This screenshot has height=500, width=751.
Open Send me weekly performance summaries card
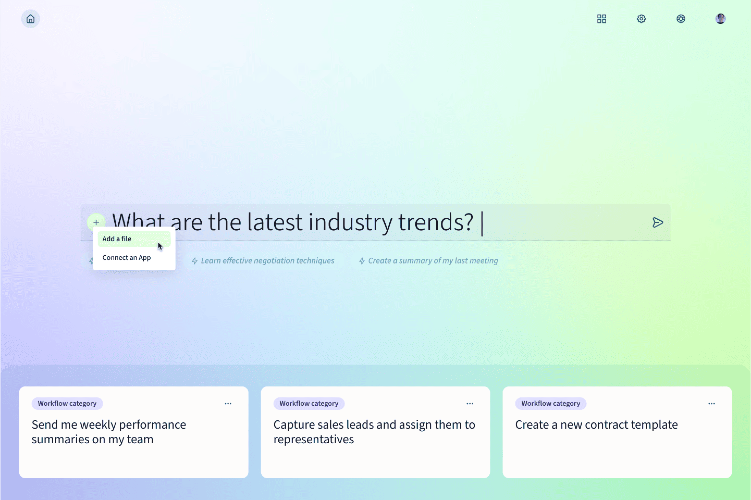[x=134, y=432]
